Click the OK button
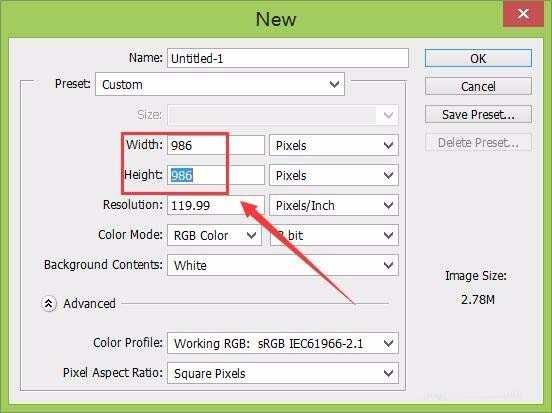Screen dimensions: 552x413 [478, 58]
